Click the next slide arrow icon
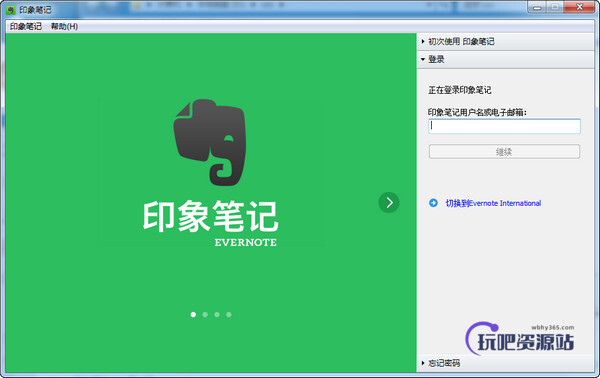The image size is (600, 378). coord(389,202)
